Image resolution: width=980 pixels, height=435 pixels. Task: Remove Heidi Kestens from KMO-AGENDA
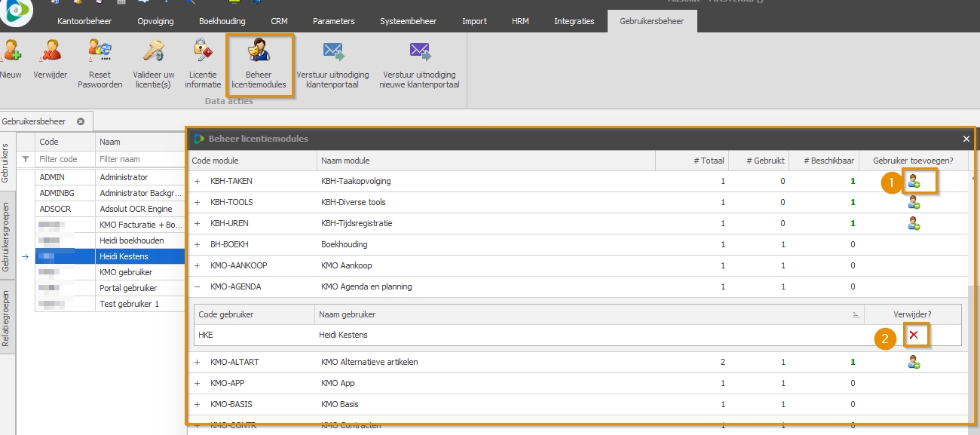(x=913, y=335)
